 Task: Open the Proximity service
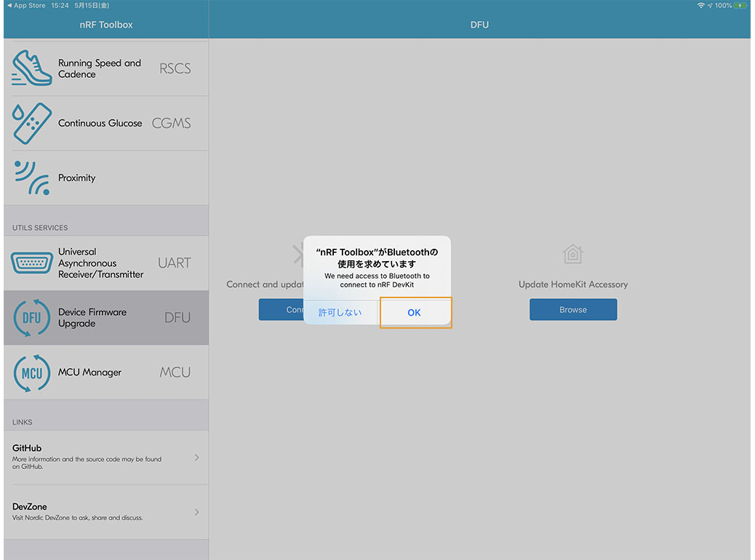point(106,177)
